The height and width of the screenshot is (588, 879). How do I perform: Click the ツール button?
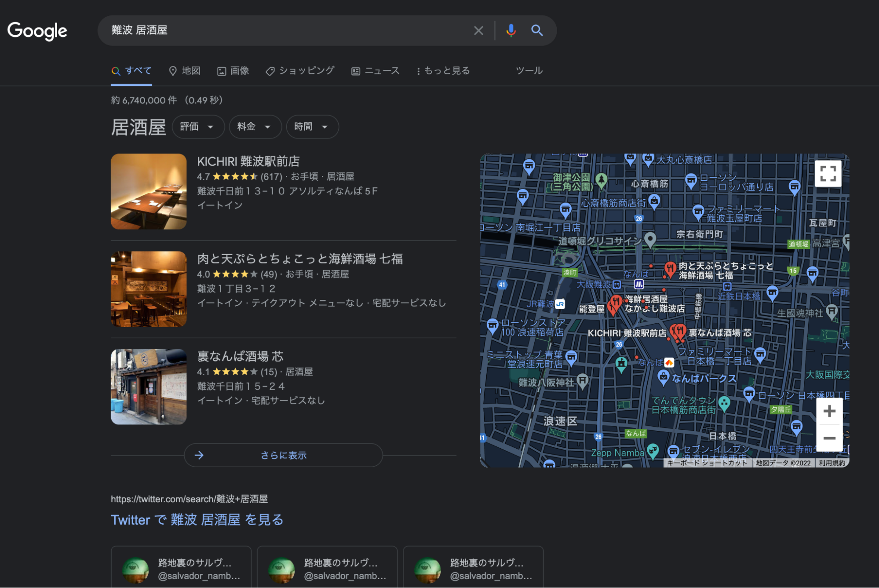529,71
